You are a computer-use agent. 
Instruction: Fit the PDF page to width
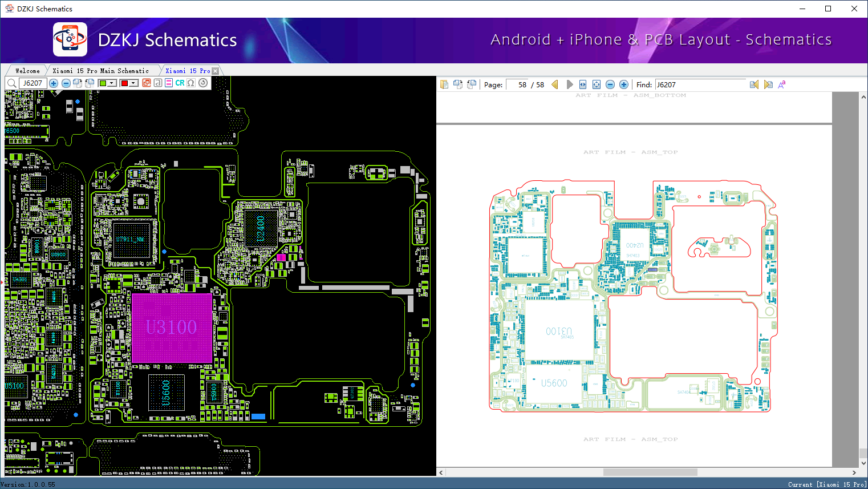click(583, 84)
